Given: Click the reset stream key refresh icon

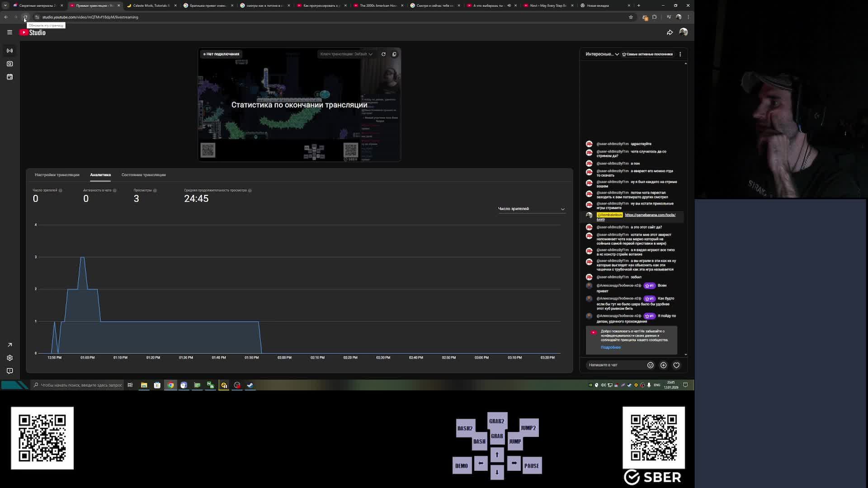Looking at the screenshot, I should [x=383, y=54].
